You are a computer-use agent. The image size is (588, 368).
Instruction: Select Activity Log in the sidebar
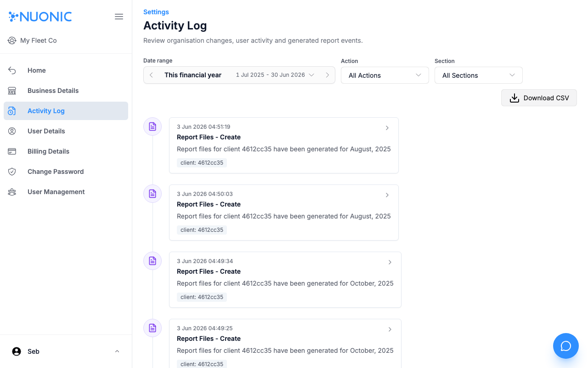(66, 111)
